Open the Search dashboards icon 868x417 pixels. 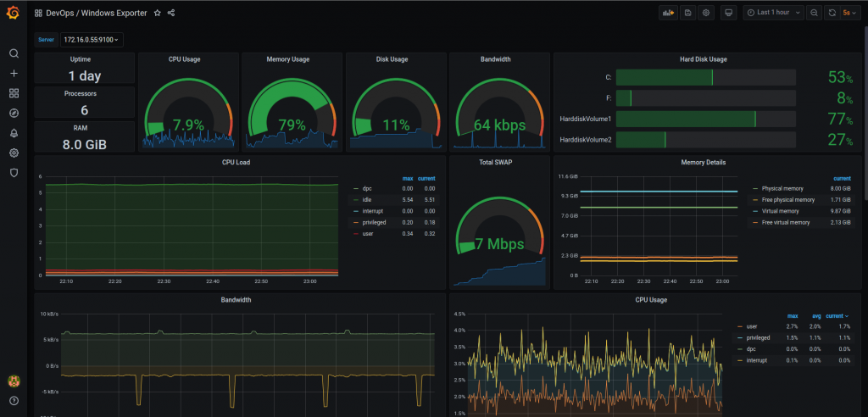14,53
